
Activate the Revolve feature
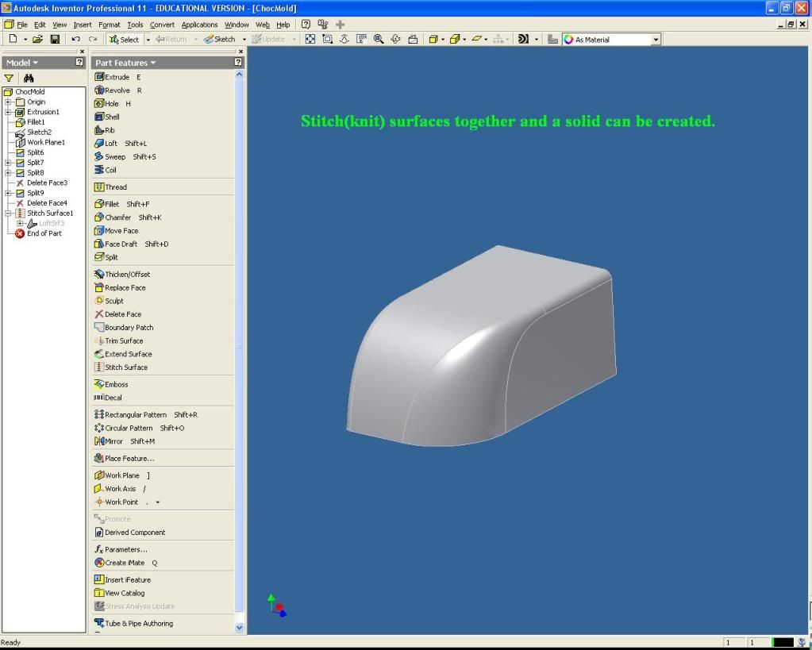(x=117, y=90)
